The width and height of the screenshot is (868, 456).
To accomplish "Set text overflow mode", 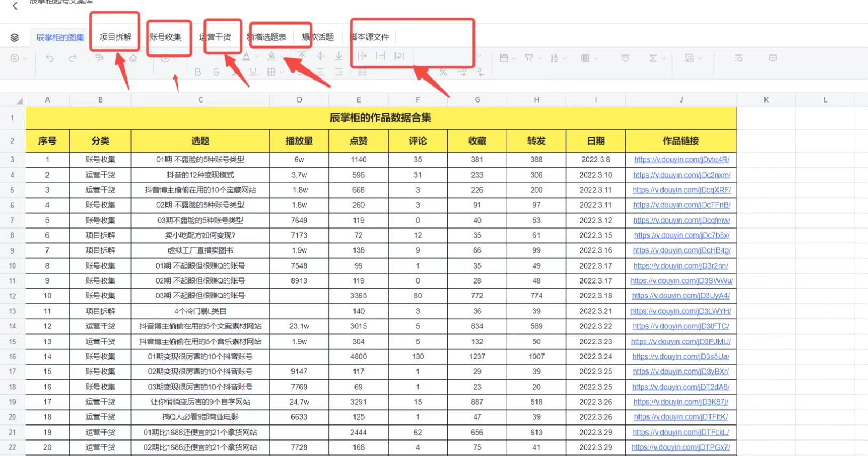I will 362,56.
